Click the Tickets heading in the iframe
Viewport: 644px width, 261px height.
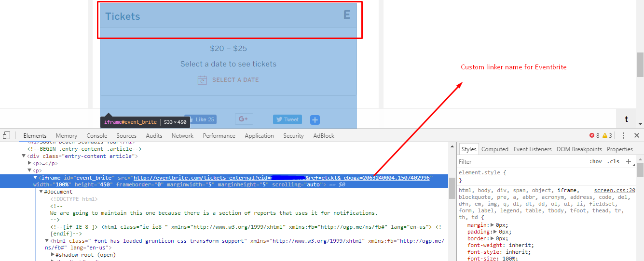click(123, 16)
